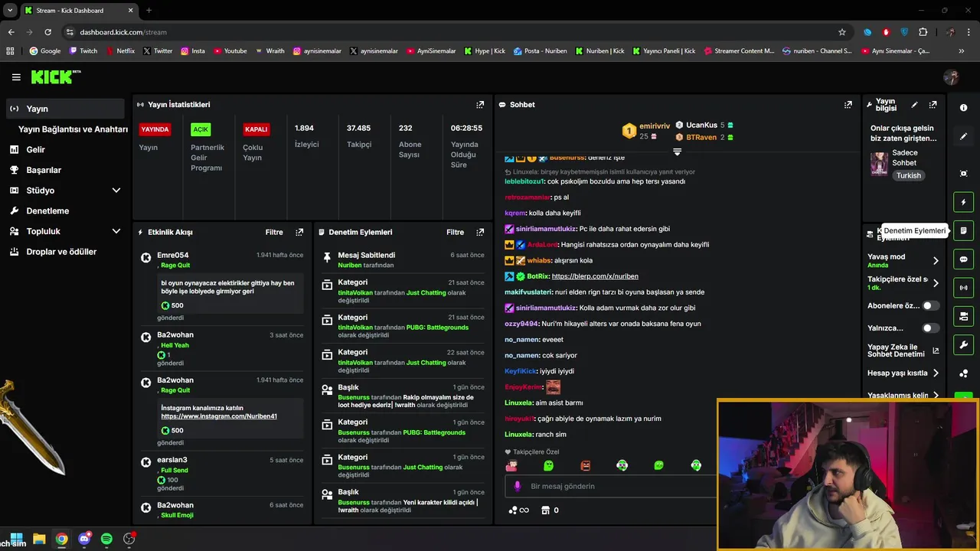Pop out the Etkinlik Akışı panel
The height and width of the screenshot is (551, 980).
299,232
